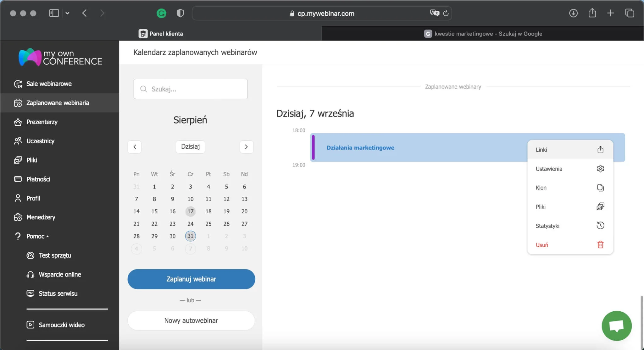Open the live chat bubble widget
This screenshot has width=644, height=350.
616,325
